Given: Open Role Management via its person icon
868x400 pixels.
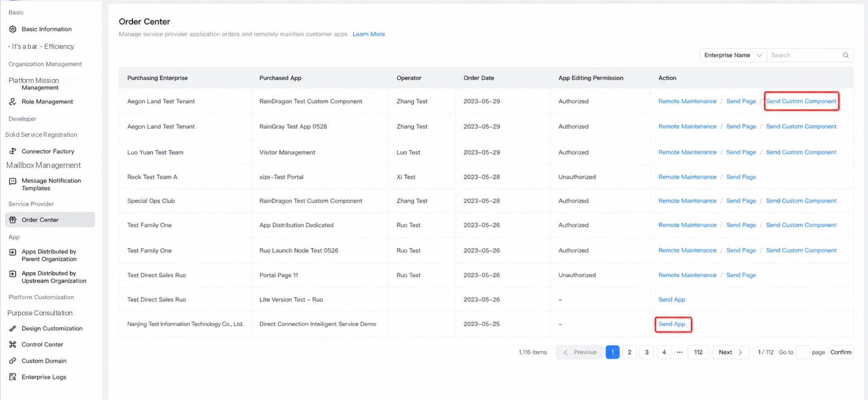Looking at the screenshot, I should [13, 102].
